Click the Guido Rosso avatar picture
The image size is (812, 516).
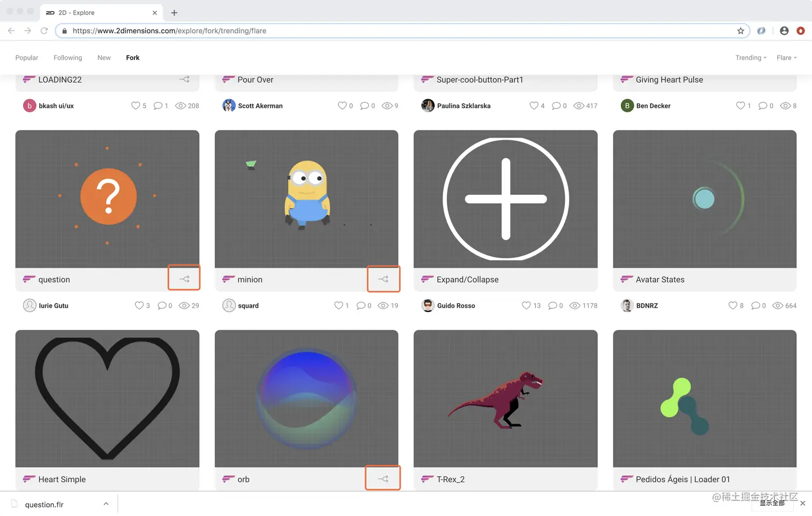click(x=427, y=306)
